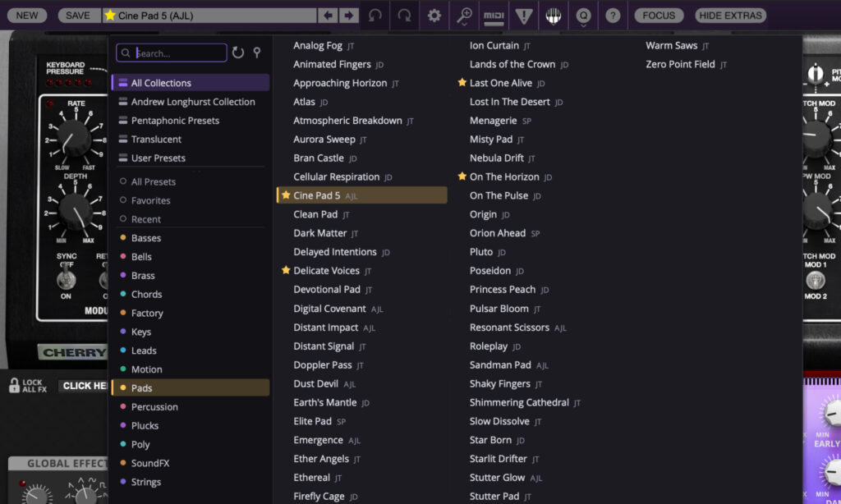Viewport: 841px width, 504px height.
Task: Click the panic warning triangle icon
Action: coord(523,16)
